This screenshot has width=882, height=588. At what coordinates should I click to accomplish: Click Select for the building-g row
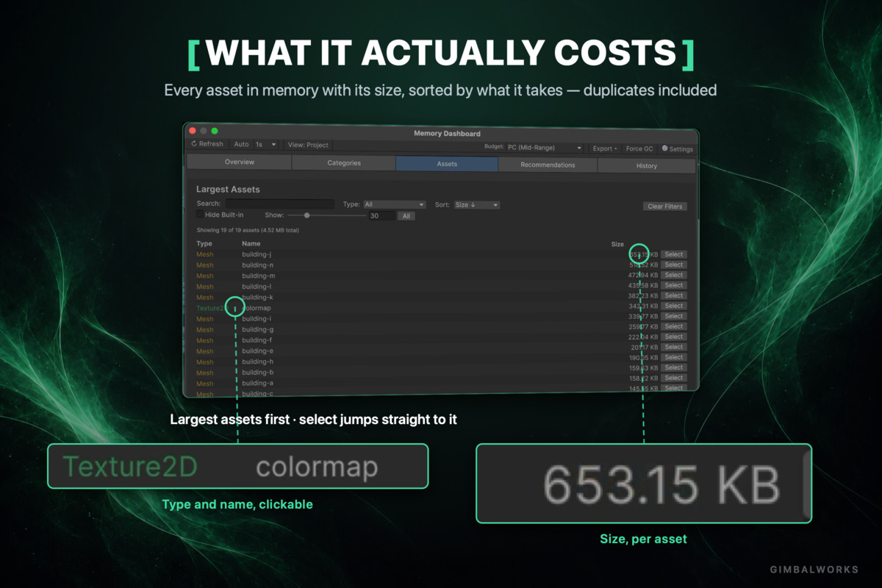pyautogui.click(x=674, y=326)
